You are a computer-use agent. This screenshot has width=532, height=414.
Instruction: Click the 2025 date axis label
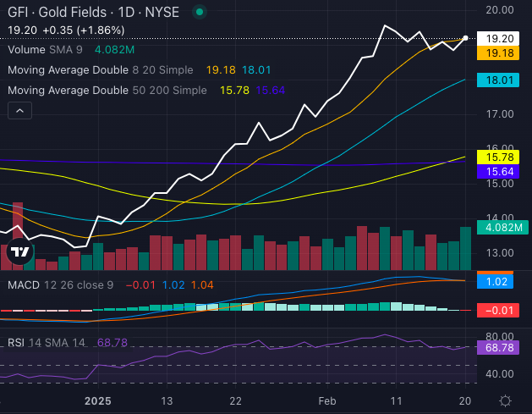(98, 401)
